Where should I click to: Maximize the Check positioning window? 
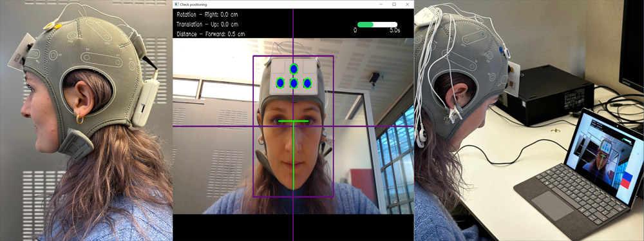tap(394, 5)
